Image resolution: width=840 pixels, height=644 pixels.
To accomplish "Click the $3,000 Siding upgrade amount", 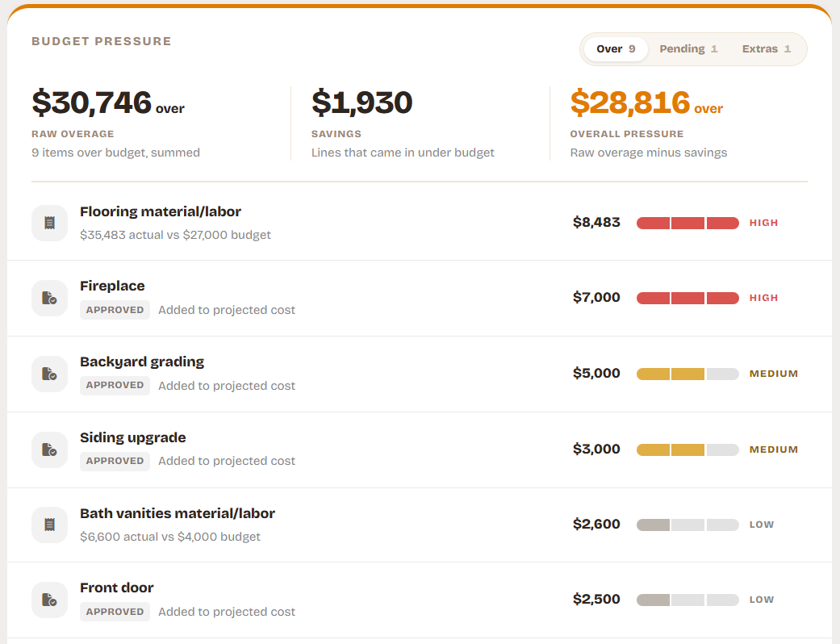I will 596,449.
